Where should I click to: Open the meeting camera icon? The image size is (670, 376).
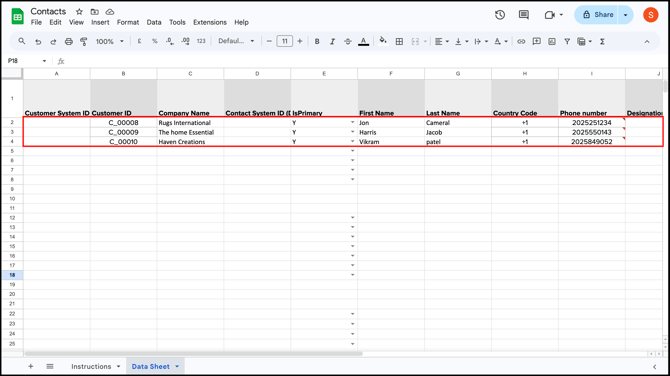click(550, 15)
